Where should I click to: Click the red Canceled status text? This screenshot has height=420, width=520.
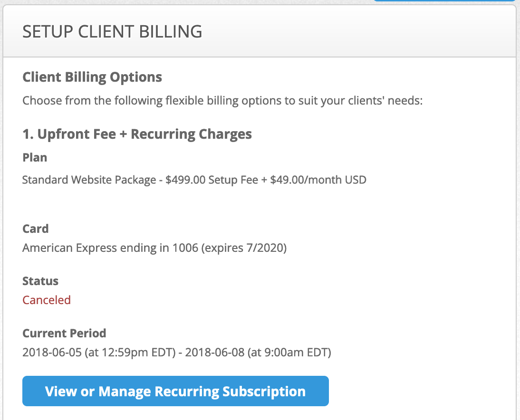point(47,300)
